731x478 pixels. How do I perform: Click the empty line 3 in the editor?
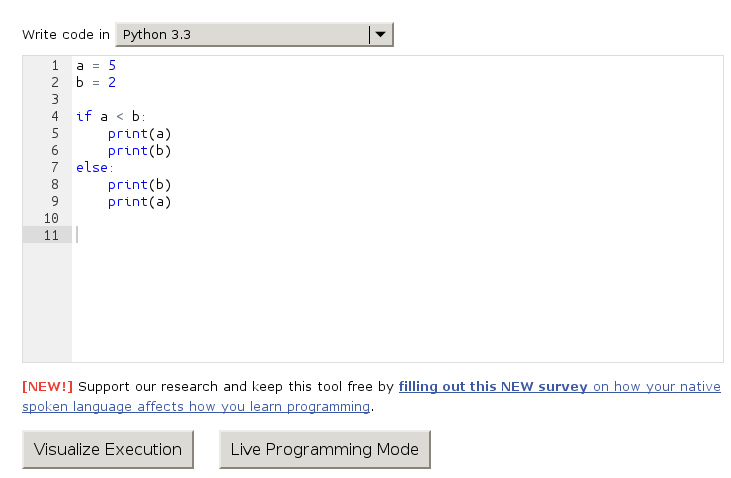[x=300, y=100]
